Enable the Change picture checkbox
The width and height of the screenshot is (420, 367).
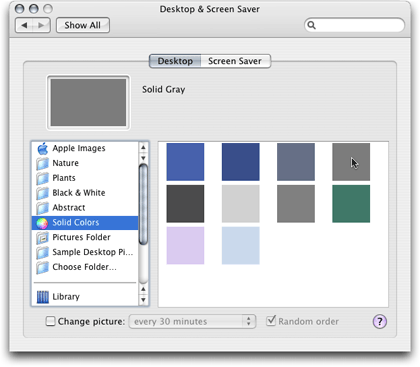tap(50, 321)
